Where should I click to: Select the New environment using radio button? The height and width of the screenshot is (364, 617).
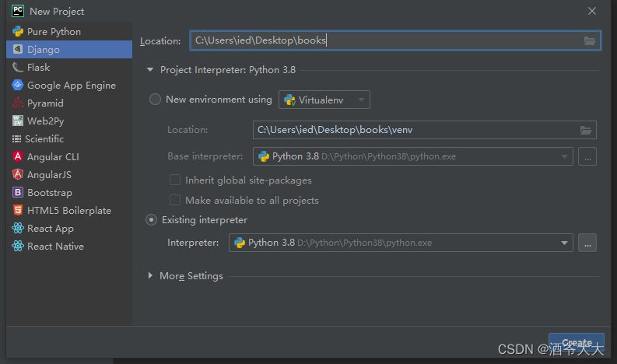[x=155, y=99]
